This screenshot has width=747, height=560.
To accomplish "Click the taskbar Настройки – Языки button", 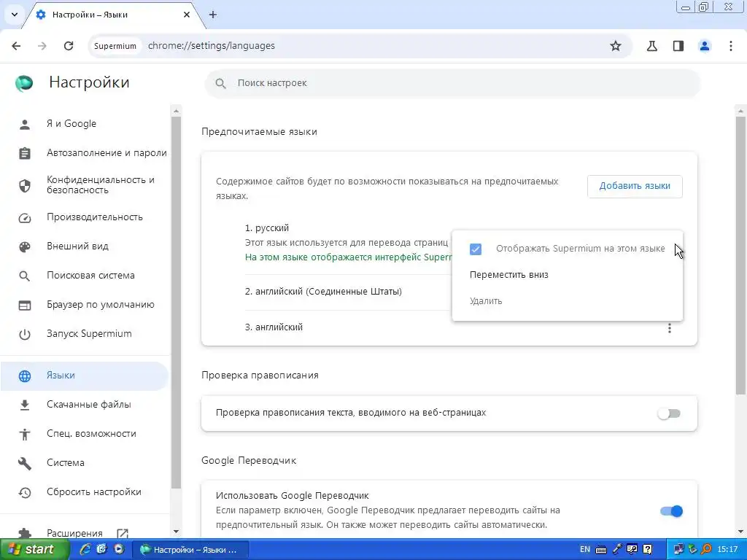I will (x=190, y=550).
